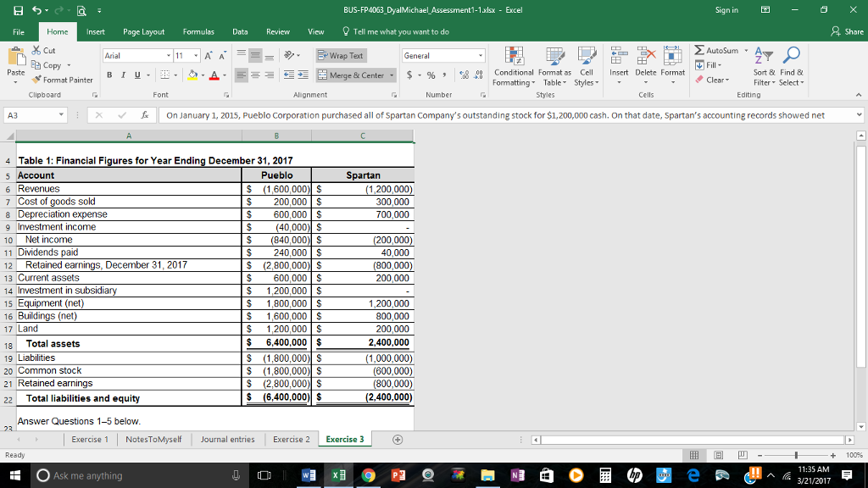Screen dimensions: 868x488
Task: Switch to Page Layout view
Action: click(x=719, y=455)
